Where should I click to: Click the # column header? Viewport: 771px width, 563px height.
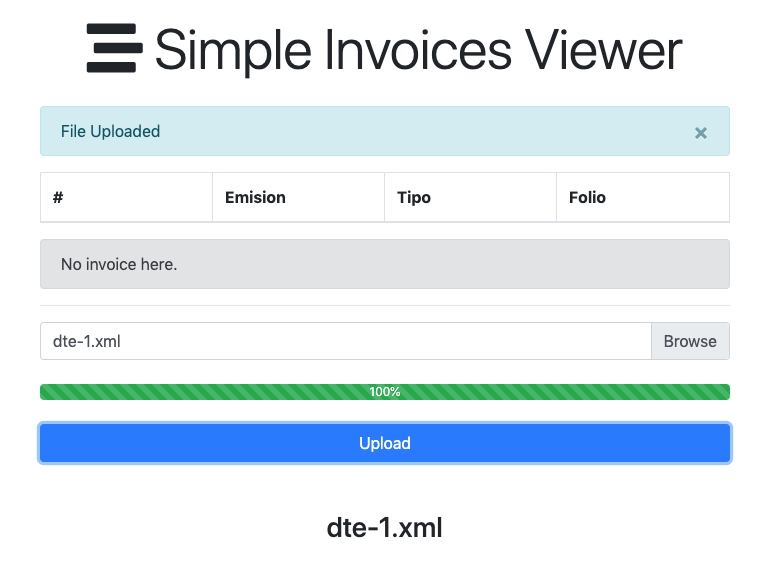click(126, 197)
